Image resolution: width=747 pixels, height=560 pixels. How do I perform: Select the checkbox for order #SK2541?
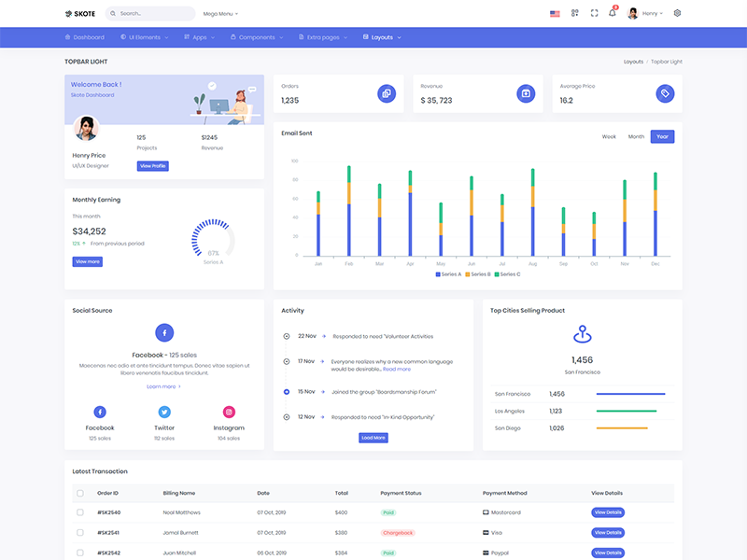(80, 533)
